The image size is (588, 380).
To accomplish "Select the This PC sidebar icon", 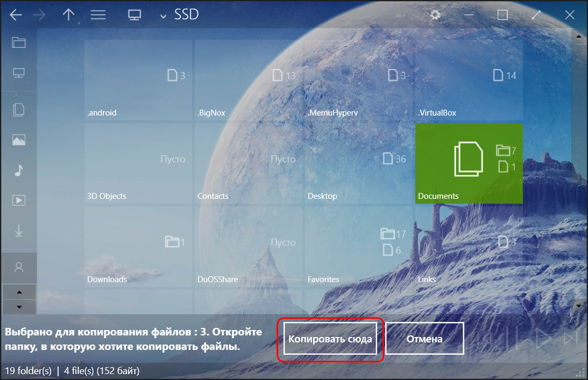I will click(x=19, y=73).
